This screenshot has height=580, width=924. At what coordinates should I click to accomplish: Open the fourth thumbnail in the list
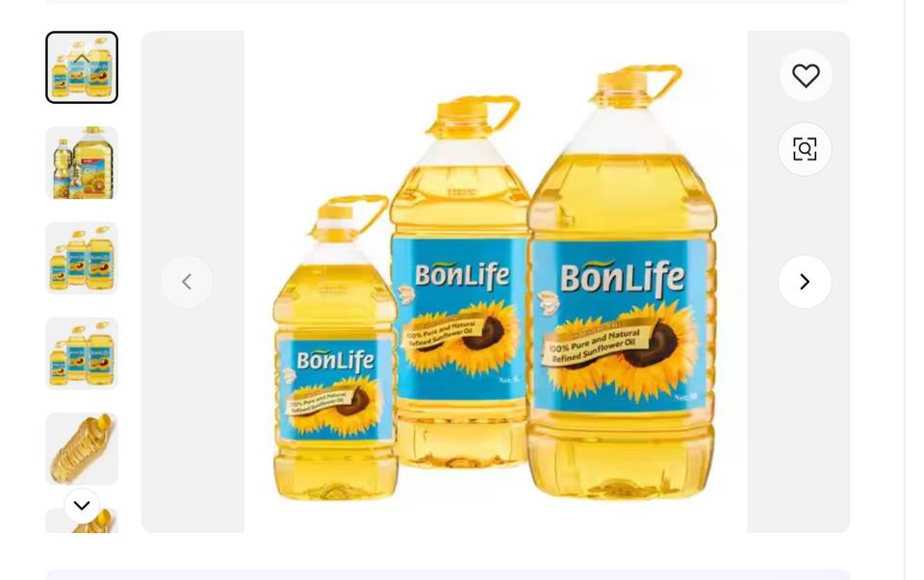click(82, 353)
